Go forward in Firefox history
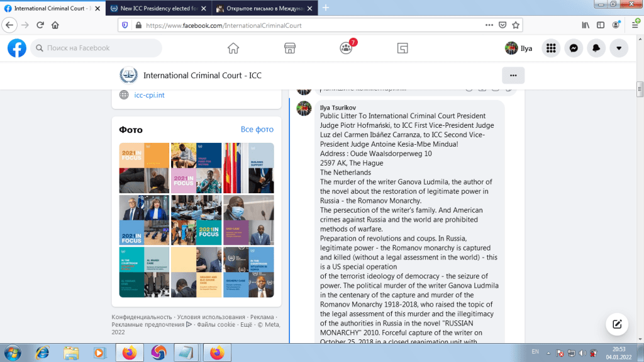This screenshot has height=362, width=644. pos(25,25)
